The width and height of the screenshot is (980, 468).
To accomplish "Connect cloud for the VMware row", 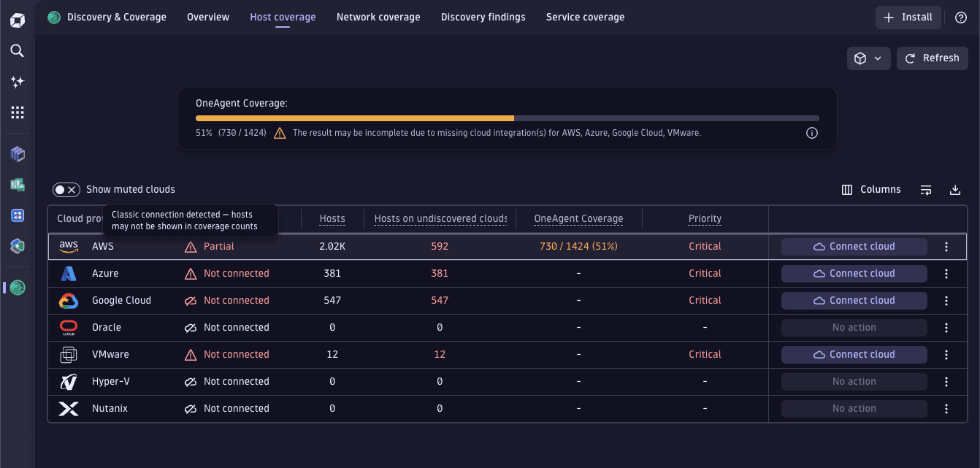I will 854,355.
